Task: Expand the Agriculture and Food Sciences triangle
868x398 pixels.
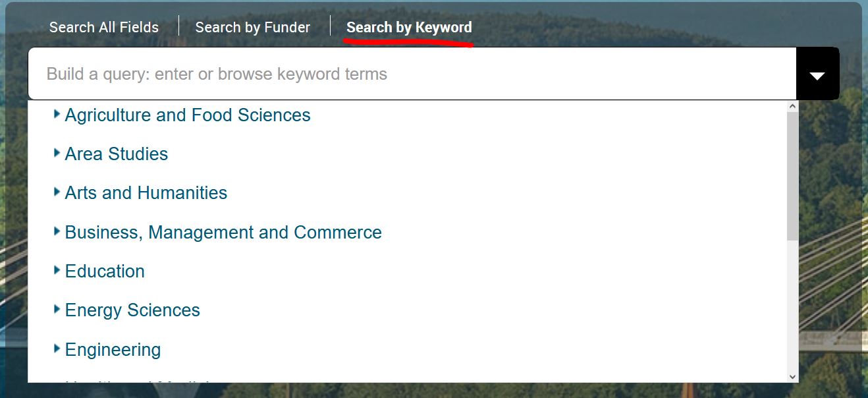Action: (x=57, y=114)
